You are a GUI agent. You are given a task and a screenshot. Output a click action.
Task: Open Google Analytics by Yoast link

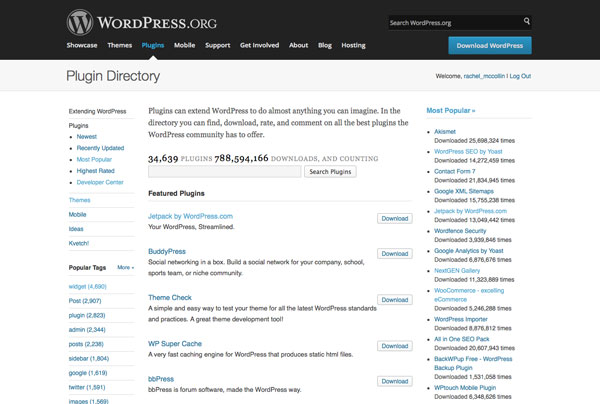tap(469, 251)
